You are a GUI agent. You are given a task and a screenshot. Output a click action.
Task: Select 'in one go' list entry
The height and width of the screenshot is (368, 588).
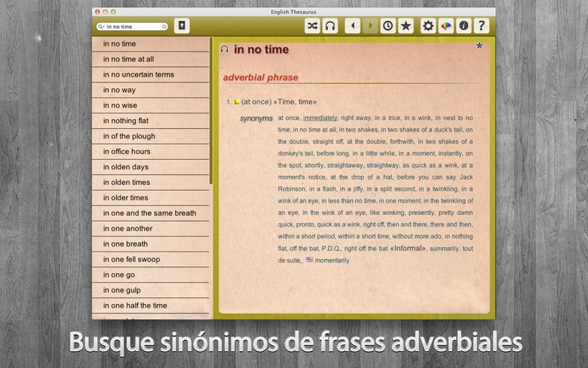click(151, 275)
